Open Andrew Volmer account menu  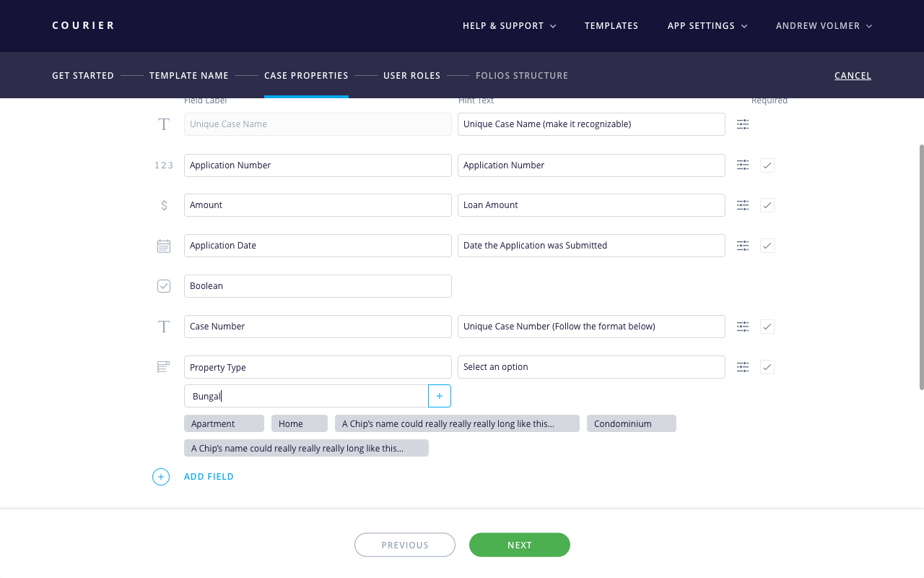pos(824,26)
